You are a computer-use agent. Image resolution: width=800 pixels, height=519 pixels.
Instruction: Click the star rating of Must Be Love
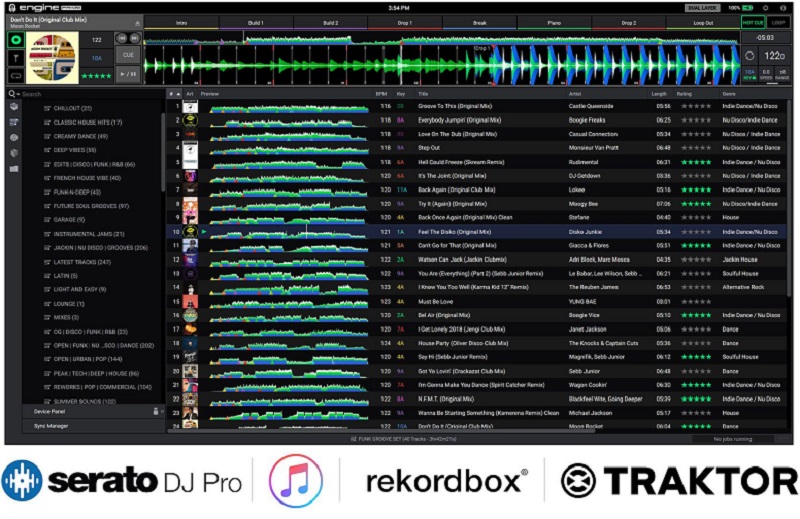696,302
